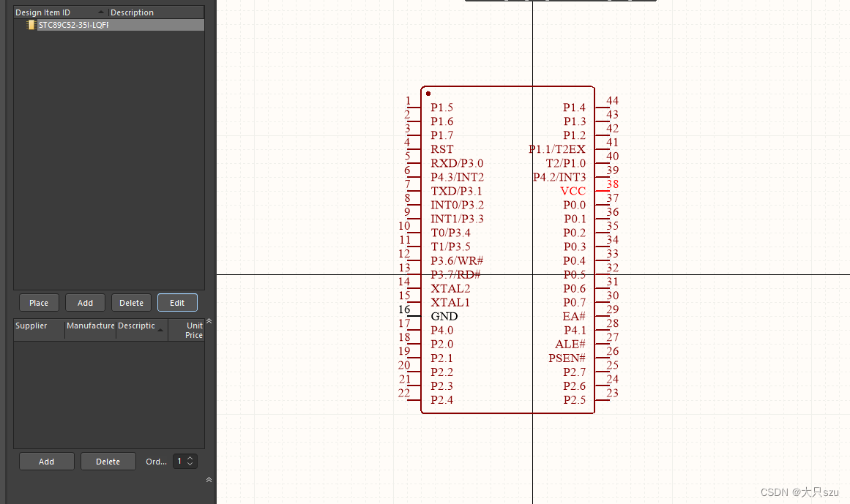Screen dimensions: 850x504
Task: Select the STC89C52-35I-LQFP component row
Action: (109, 25)
